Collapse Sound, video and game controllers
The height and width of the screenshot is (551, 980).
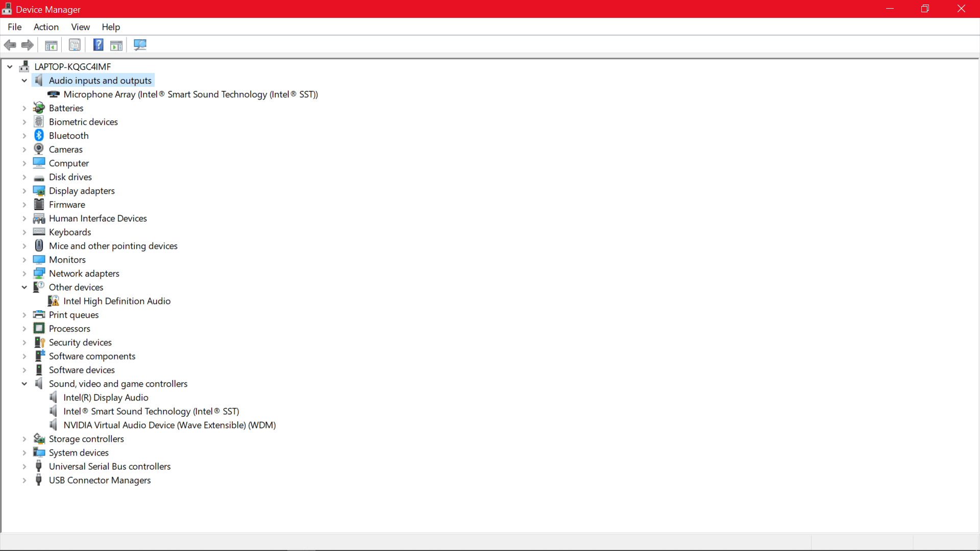tap(24, 384)
